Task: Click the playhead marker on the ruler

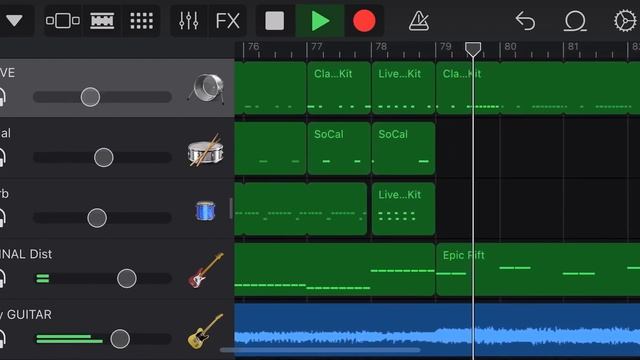Action: (473, 49)
